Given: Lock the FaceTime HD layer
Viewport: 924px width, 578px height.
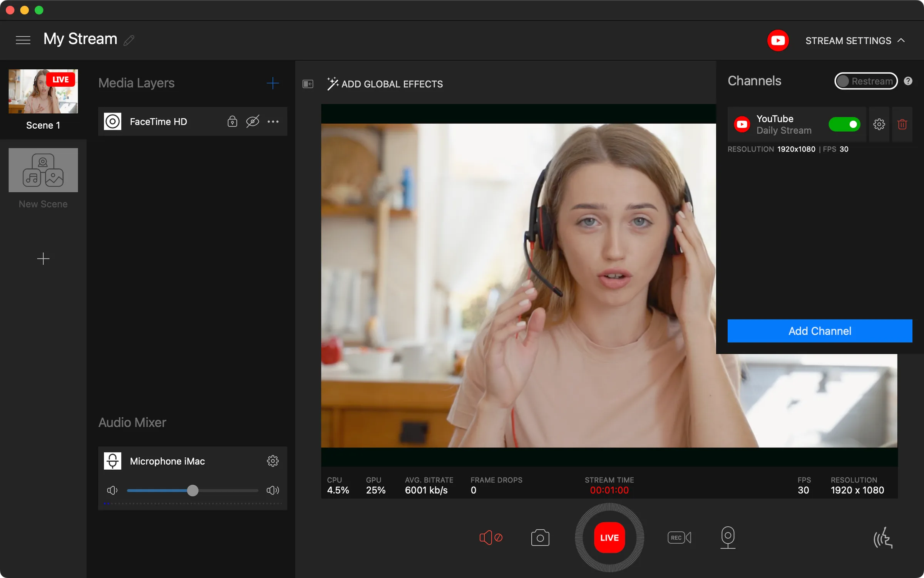Looking at the screenshot, I should point(232,121).
